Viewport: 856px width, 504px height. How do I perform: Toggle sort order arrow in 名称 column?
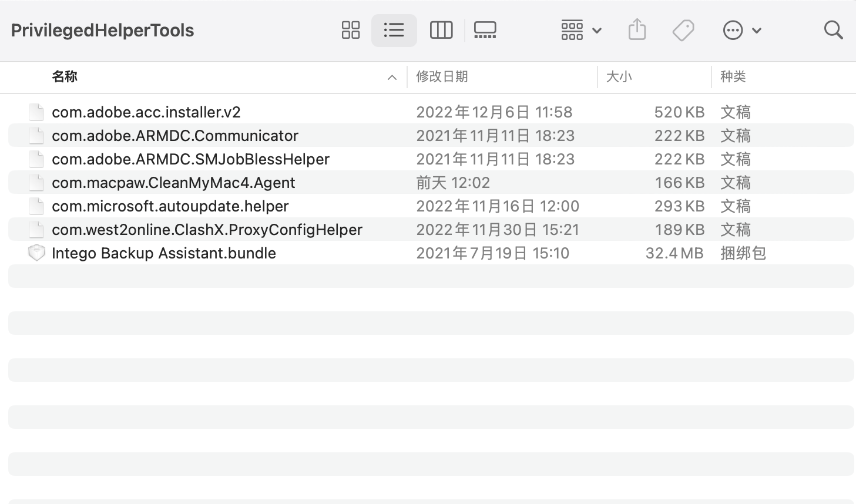point(392,78)
